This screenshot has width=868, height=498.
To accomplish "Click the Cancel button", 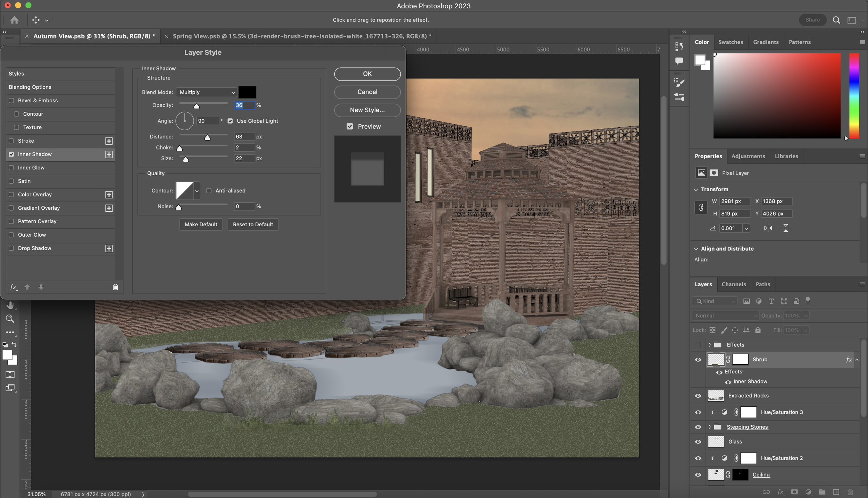I will click(x=367, y=92).
